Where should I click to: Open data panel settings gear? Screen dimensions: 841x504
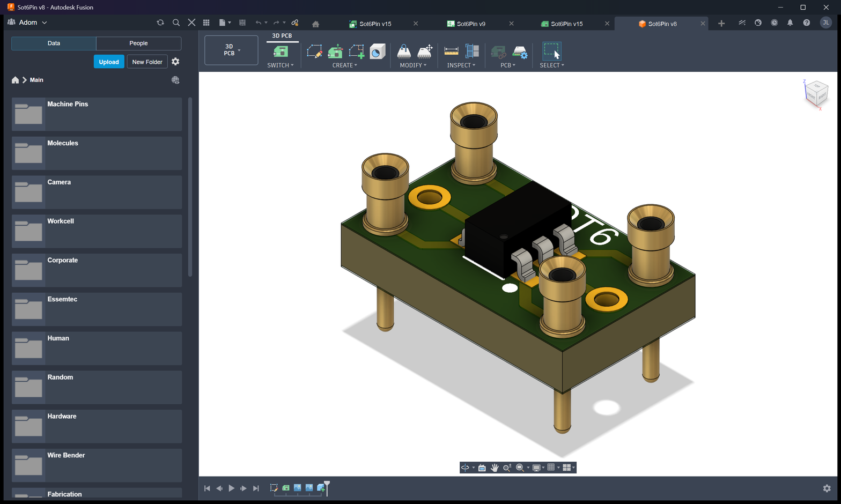(175, 62)
